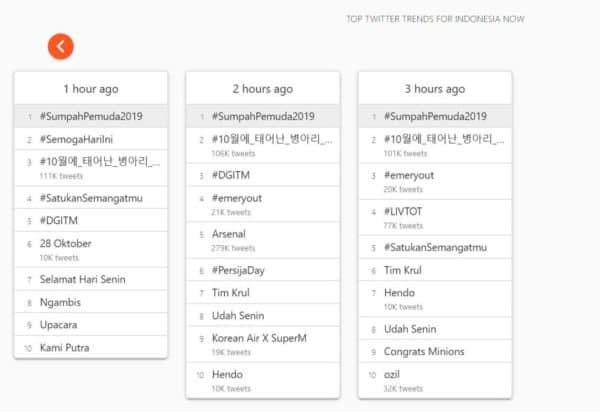
Task: Open Tim Krul in 3 hours ago list
Action: pos(404,270)
